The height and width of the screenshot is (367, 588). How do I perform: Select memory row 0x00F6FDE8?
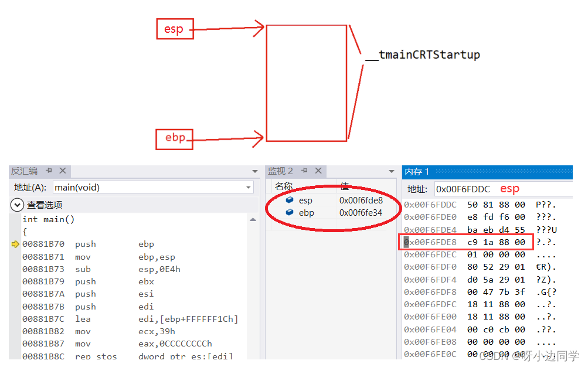click(480, 243)
